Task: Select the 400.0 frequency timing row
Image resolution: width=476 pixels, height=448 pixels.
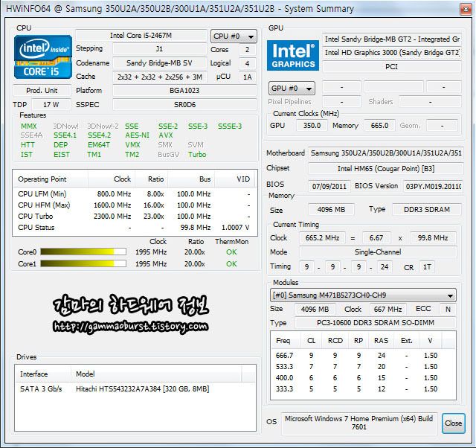Action: coord(363,378)
